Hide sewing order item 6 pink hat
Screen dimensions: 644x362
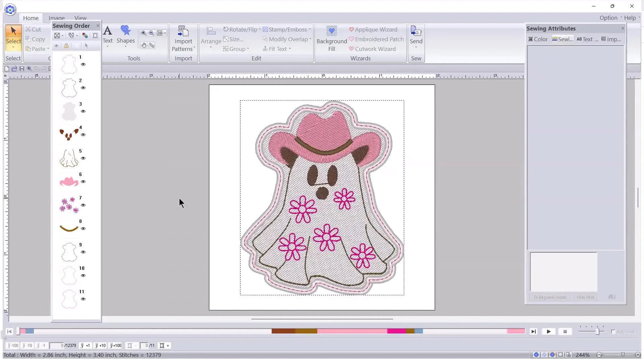[x=83, y=182]
